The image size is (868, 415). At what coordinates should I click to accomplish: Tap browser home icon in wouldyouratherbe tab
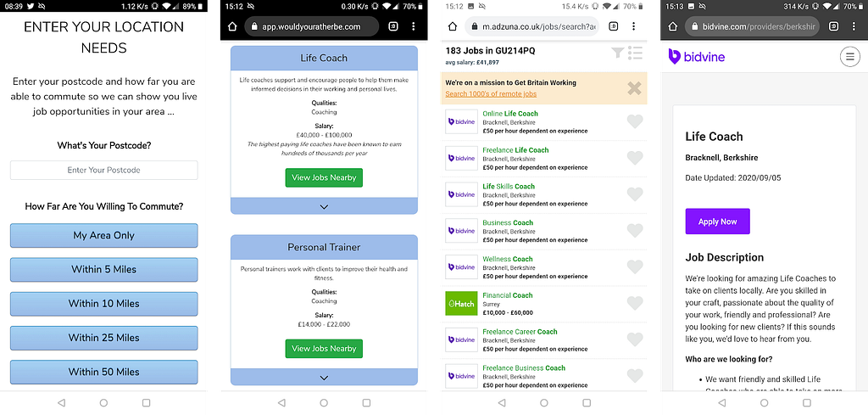pyautogui.click(x=232, y=26)
